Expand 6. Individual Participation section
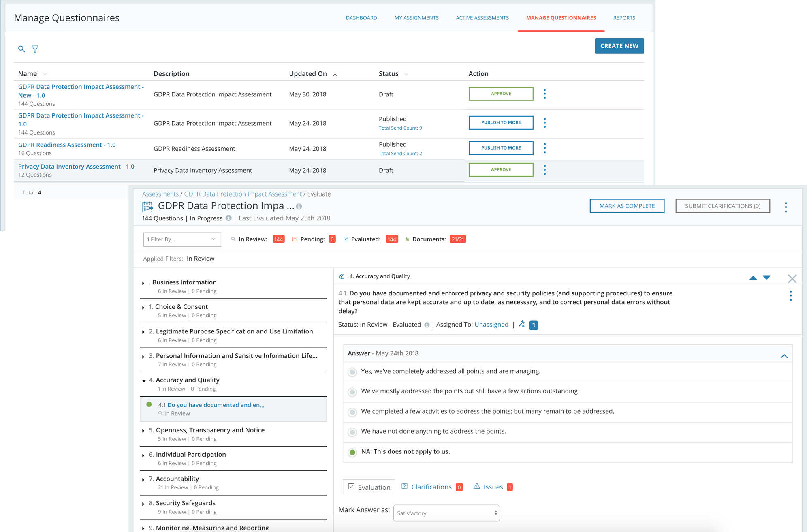The width and height of the screenshot is (807, 532). coord(143,455)
